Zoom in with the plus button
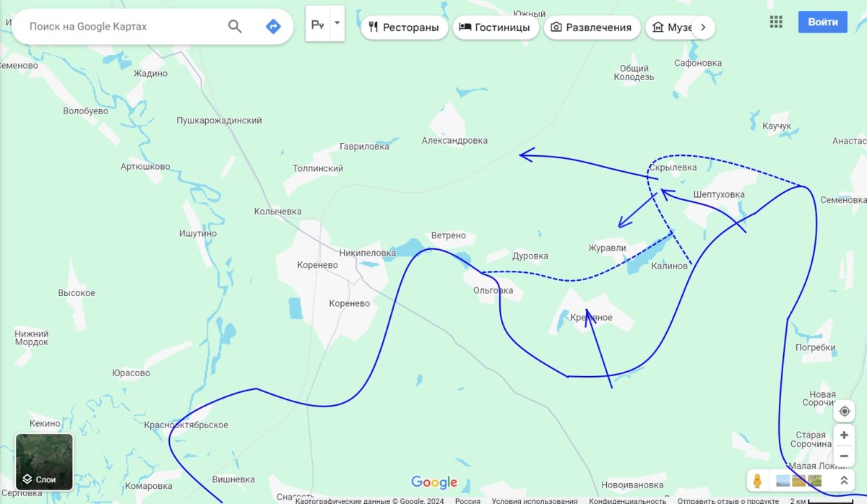This screenshot has width=867, height=504. [844, 435]
